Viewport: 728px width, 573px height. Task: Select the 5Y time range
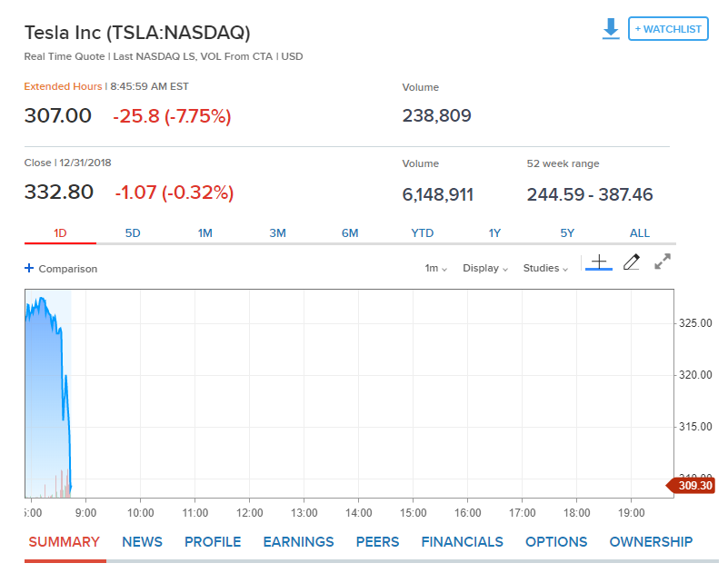567,233
